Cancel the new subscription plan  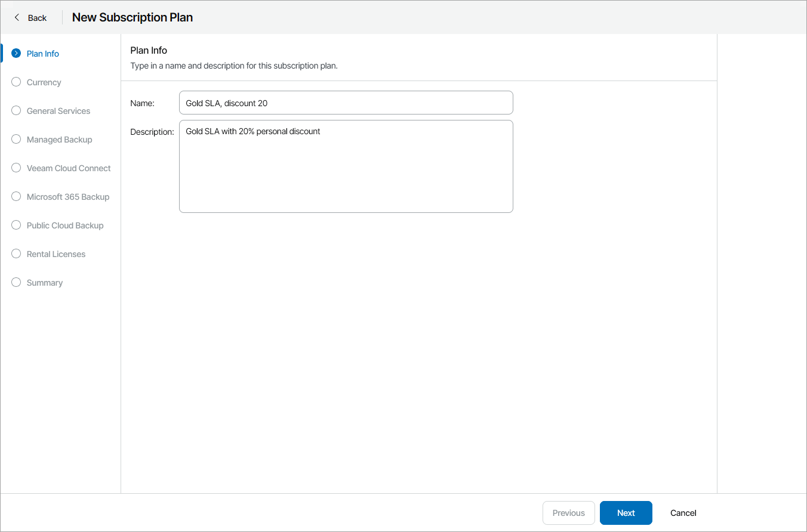pyautogui.click(x=683, y=513)
